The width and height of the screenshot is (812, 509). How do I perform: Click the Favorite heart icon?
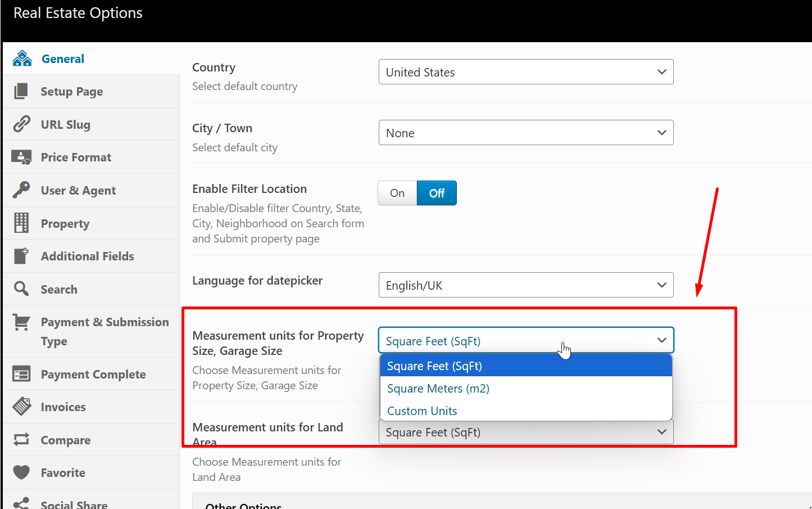(21, 472)
